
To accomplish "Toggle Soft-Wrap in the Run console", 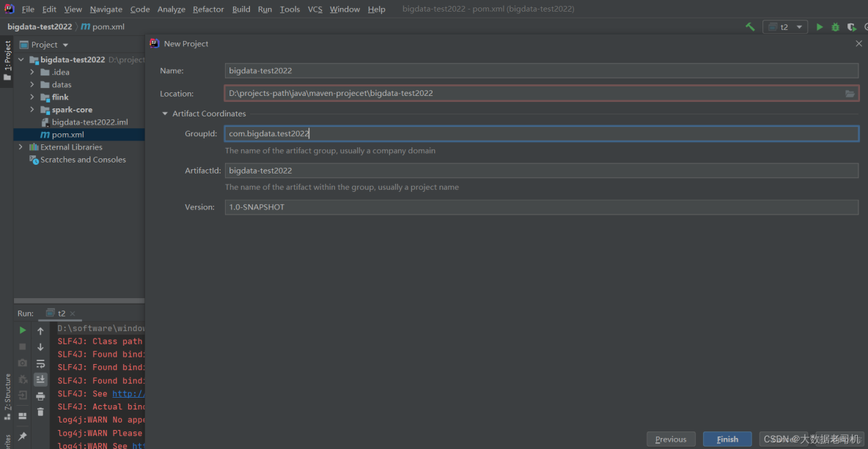I will point(40,363).
